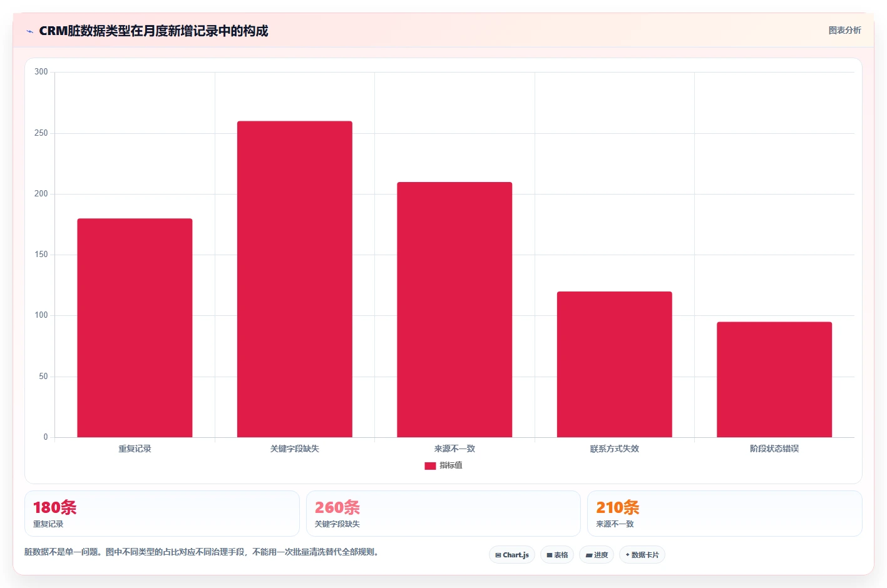Click the Chart.js tag chip
This screenshot has height=588, width=887.
pyautogui.click(x=512, y=555)
